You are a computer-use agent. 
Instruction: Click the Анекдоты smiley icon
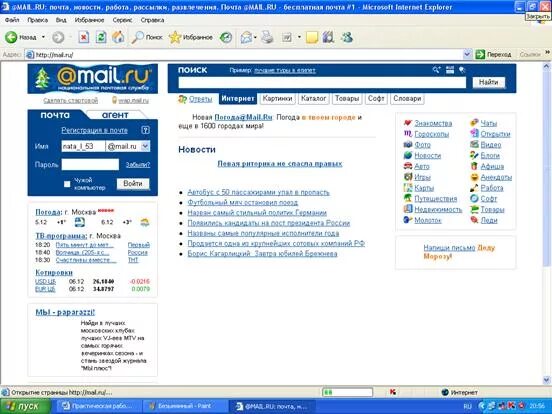[x=475, y=177]
